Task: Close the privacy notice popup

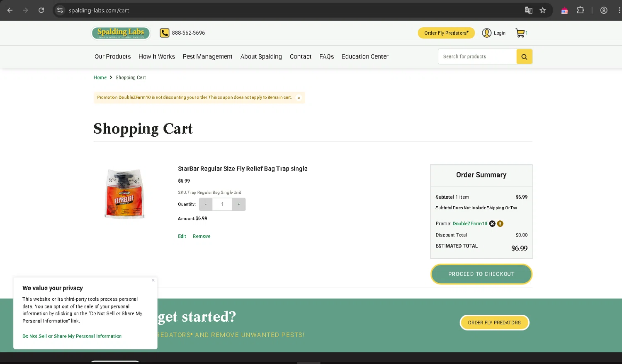Action: tap(153, 280)
